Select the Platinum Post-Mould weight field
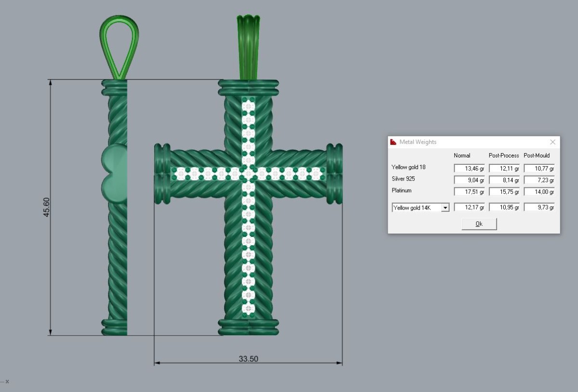The height and width of the screenshot is (392, 578). 539,191
